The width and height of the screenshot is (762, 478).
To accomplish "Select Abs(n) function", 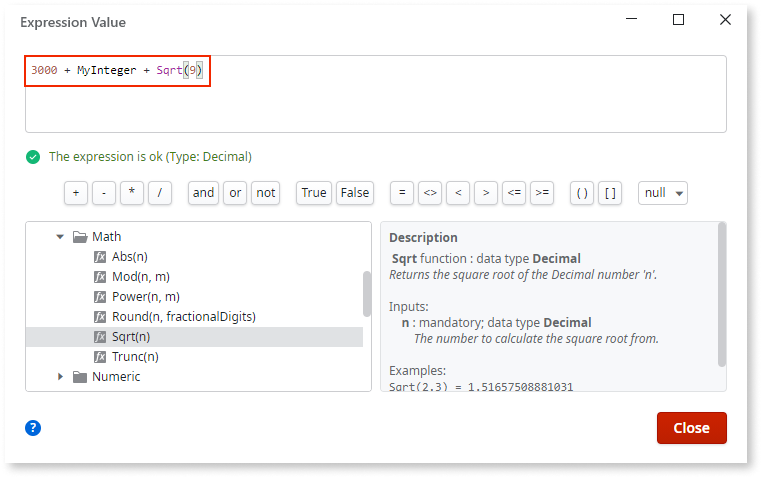I will pos(130,256).
